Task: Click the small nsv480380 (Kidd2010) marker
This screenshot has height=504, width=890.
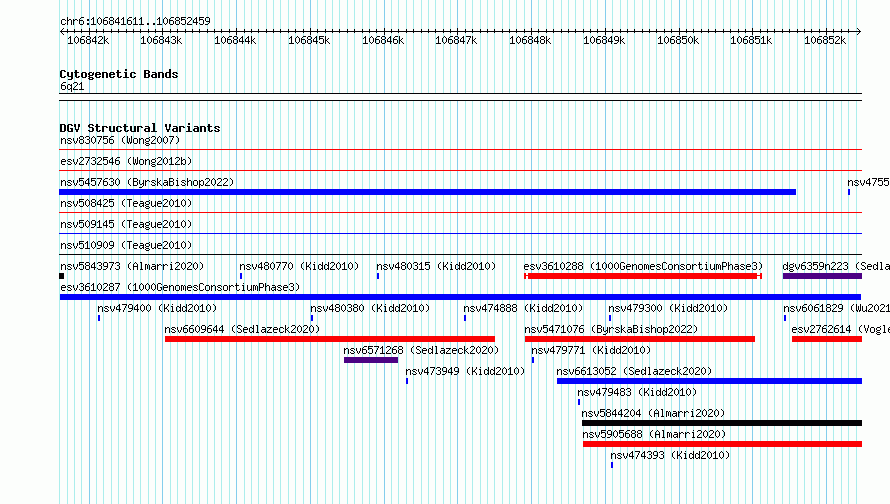Action: pos(312,318)
